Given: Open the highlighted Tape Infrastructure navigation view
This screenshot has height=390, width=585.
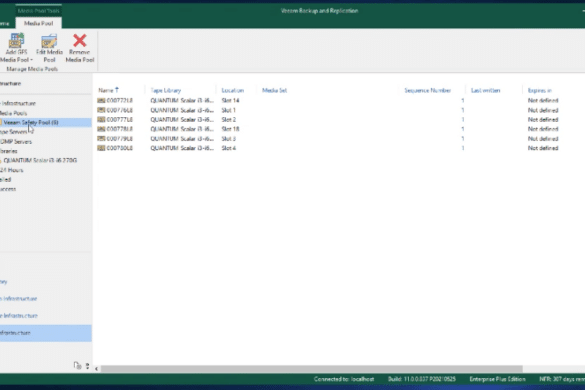Looking at the screenshot, I should pyautogui.click(x=46, y=333).
